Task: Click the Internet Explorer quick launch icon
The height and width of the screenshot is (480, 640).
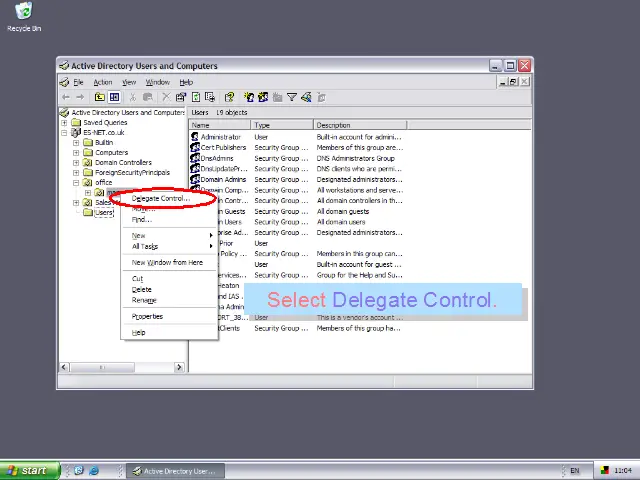Action: 94,471
